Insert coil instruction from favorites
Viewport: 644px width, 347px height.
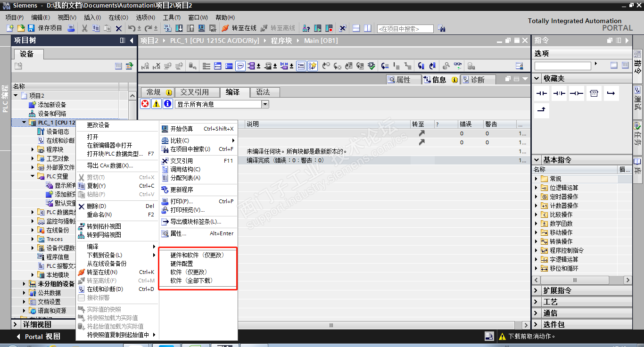coord(577,93)
